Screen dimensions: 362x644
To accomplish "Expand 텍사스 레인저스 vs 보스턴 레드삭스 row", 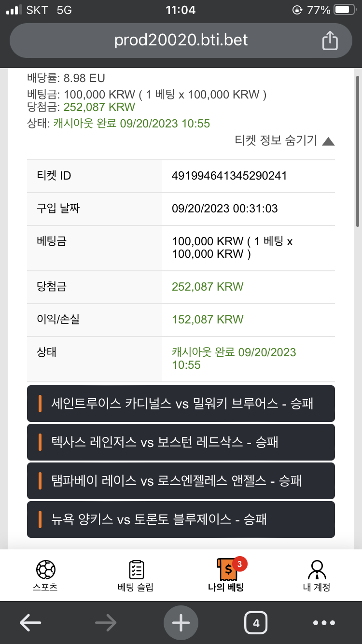I will click(181, 442).
